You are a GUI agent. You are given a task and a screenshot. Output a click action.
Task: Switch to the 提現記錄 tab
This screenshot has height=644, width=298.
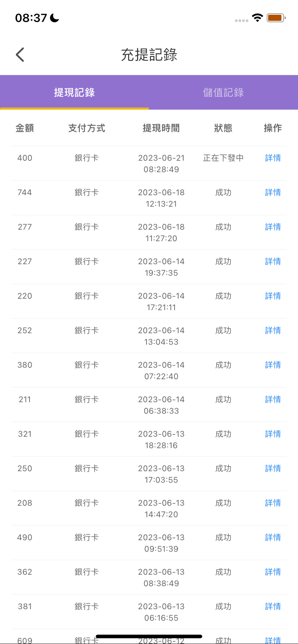click(74, 92)
